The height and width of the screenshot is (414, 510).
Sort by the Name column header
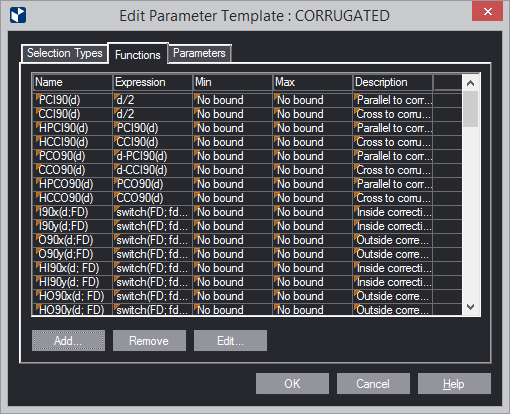pyautogui.click(x=73, y=82)
